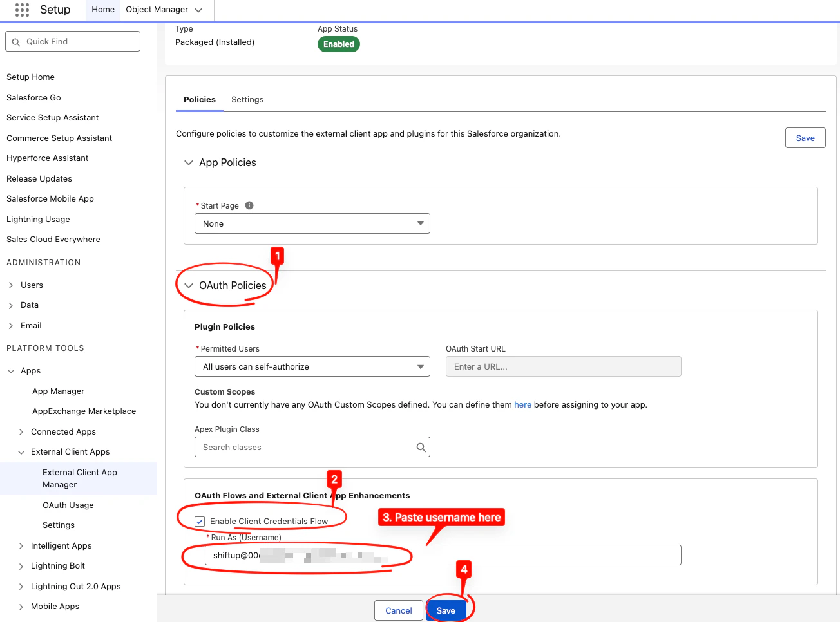Click the 'Custom Scopes' heading
Viewport: 840px width, 622px height.
coord(225,392)
